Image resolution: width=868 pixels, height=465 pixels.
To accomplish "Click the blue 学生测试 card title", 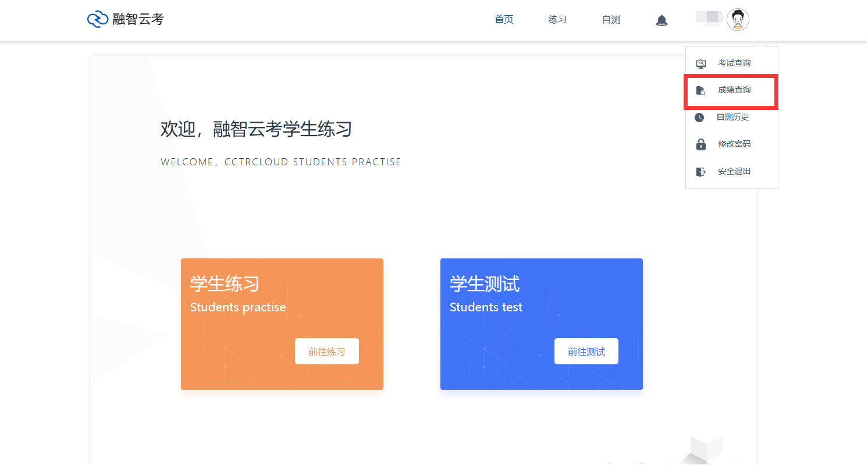I will click(x=485, y=284).
